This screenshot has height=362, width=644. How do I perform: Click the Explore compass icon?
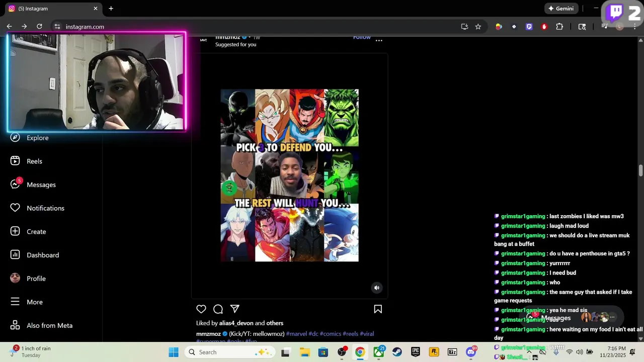15,137
